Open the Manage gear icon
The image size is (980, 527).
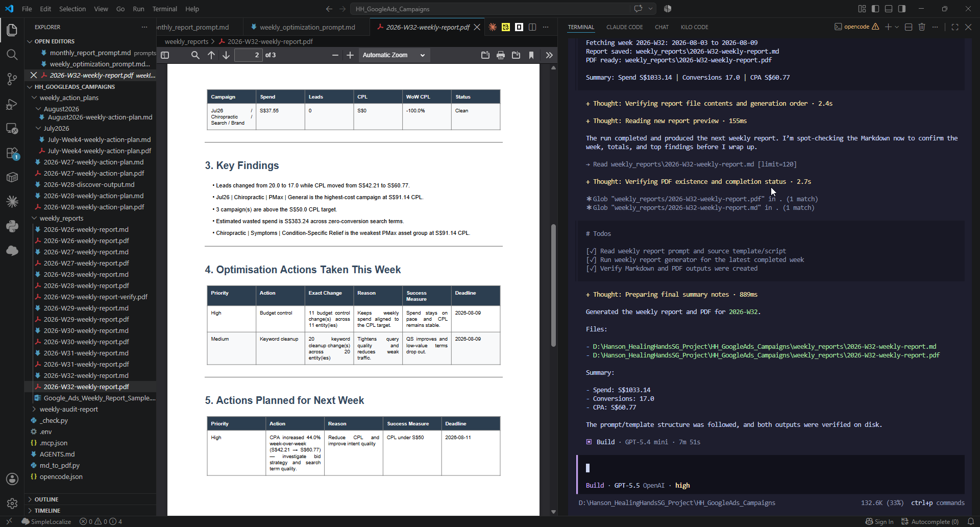tap(12, 504)
